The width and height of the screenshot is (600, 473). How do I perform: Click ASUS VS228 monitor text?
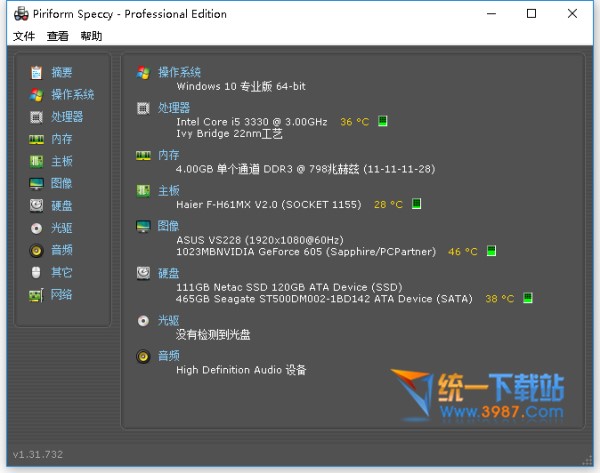(260, 240)
